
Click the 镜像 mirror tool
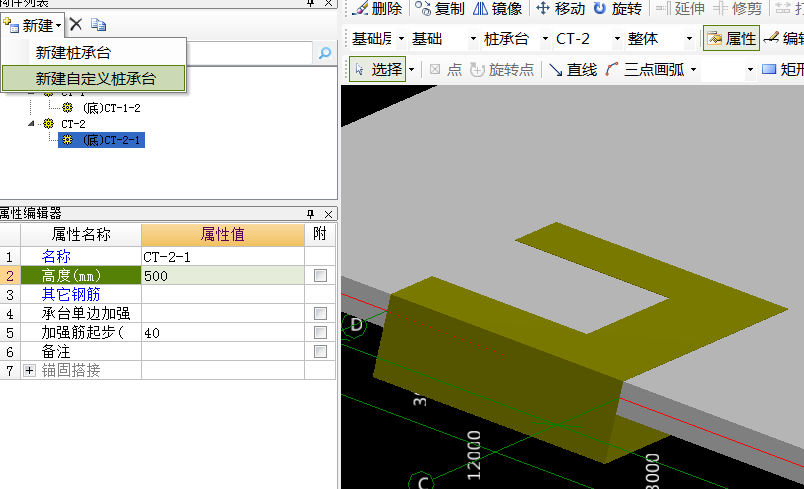497,8
